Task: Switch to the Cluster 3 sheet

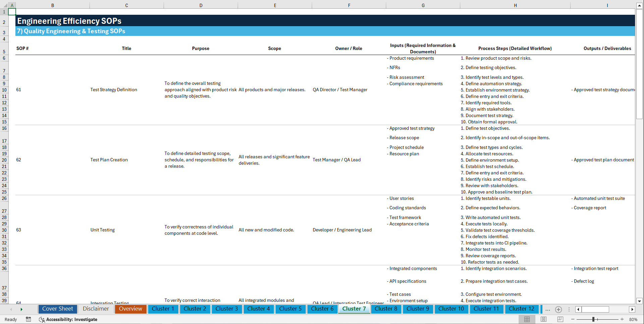Action: click(x=227, y=309)
